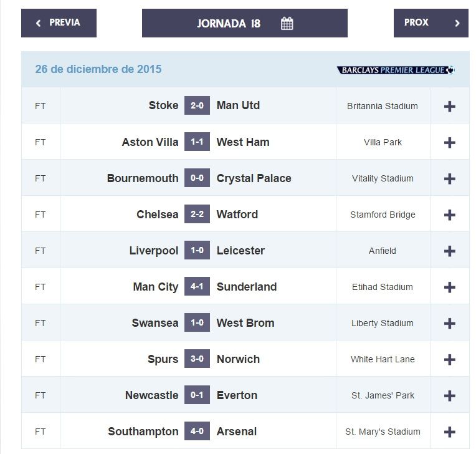The width and height of the screenshot is (476, 454).
Task: Select the Arsenal team name
Action: tap(237, 432)
